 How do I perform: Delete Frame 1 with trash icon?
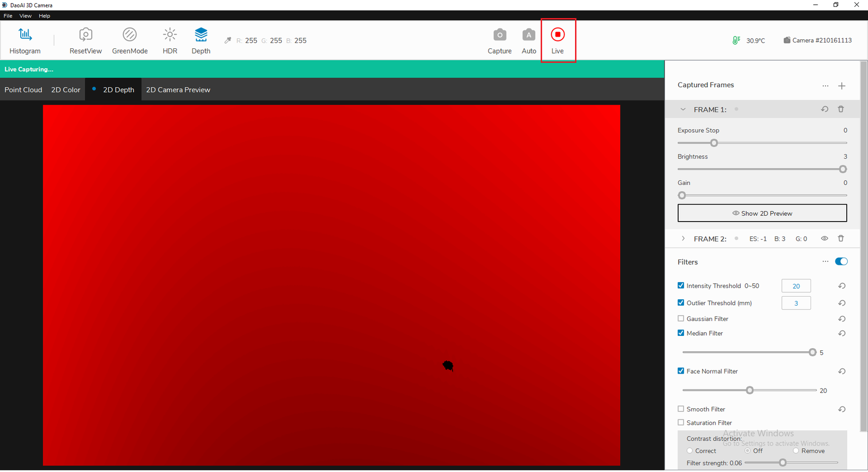[841, 109]
